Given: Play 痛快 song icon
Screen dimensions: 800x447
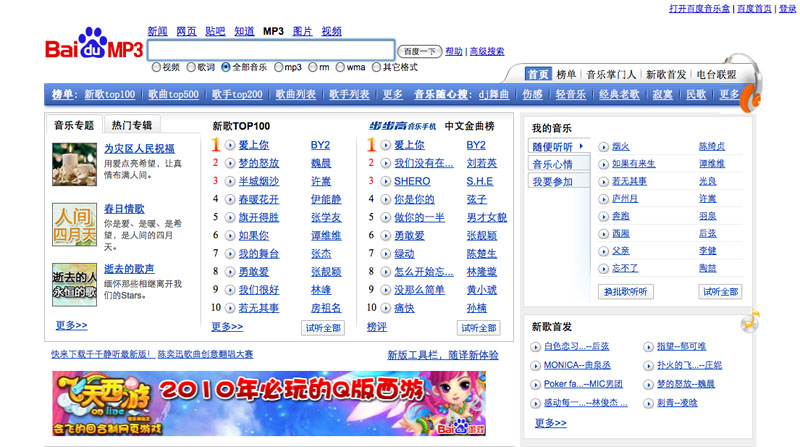Looking at the screenshot, I should [386, 308].
